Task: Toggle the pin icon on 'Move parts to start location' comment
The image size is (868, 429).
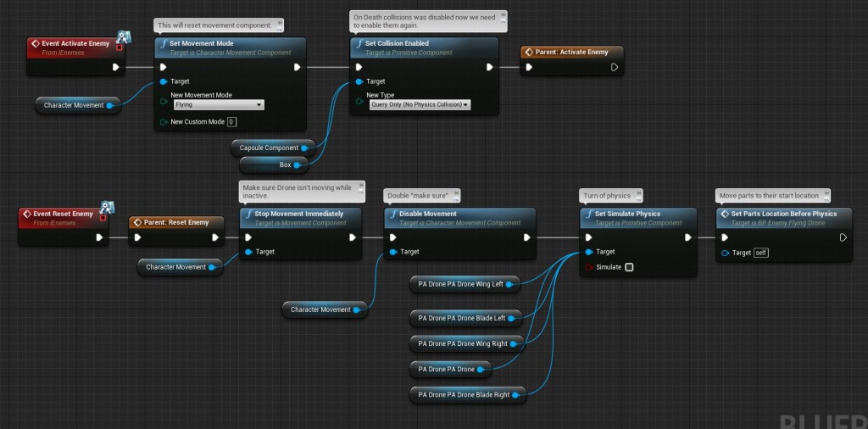Action: [826, 195]
